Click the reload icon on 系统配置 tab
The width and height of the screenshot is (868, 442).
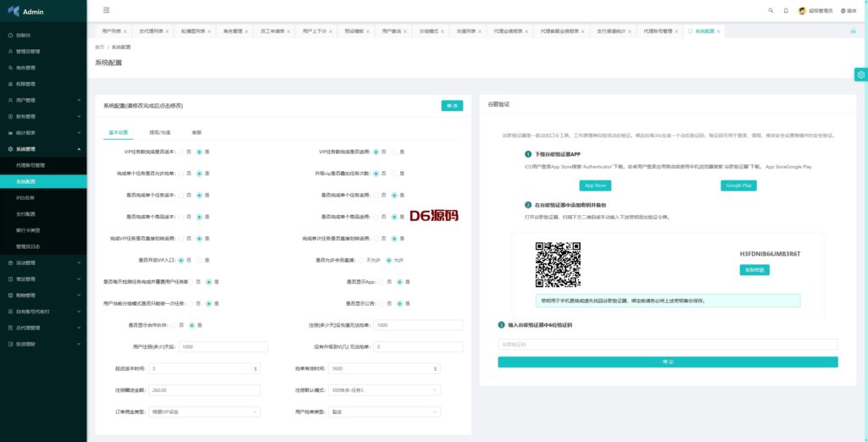pyautogui.click(x=690, y=31)
